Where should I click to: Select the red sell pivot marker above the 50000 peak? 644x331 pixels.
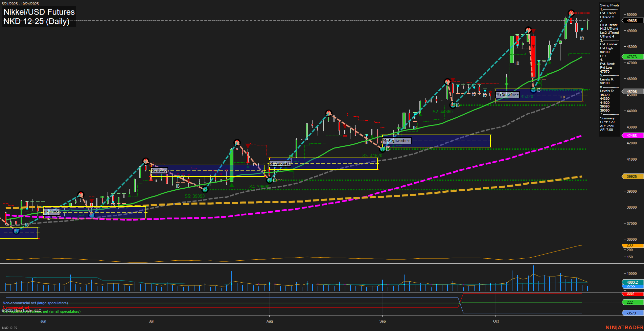tap(571, 13)
